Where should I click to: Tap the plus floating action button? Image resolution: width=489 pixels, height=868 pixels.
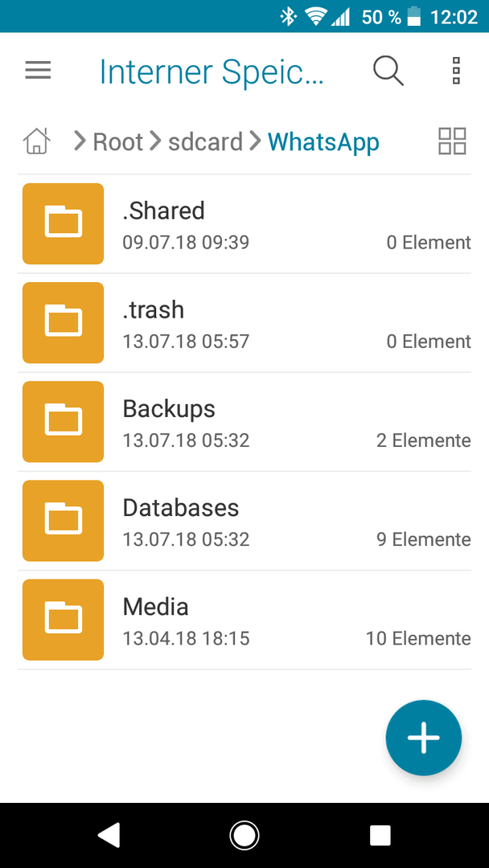(x=424, y=738)
